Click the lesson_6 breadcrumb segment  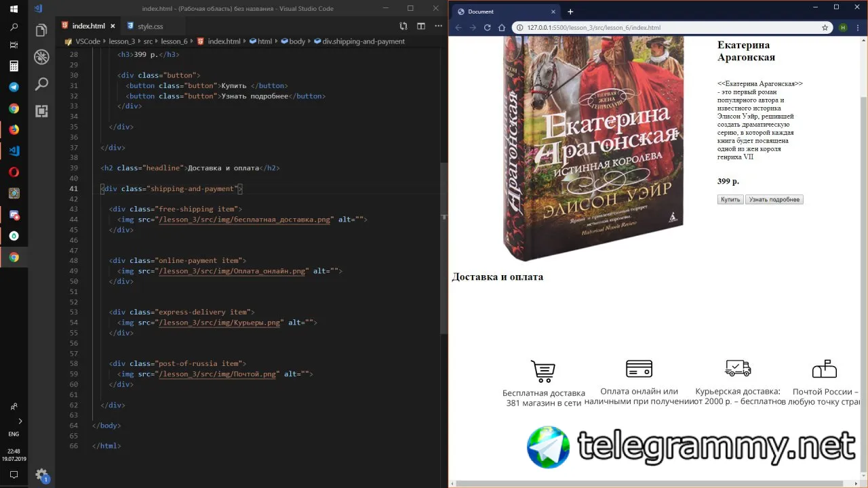point(174,41)
